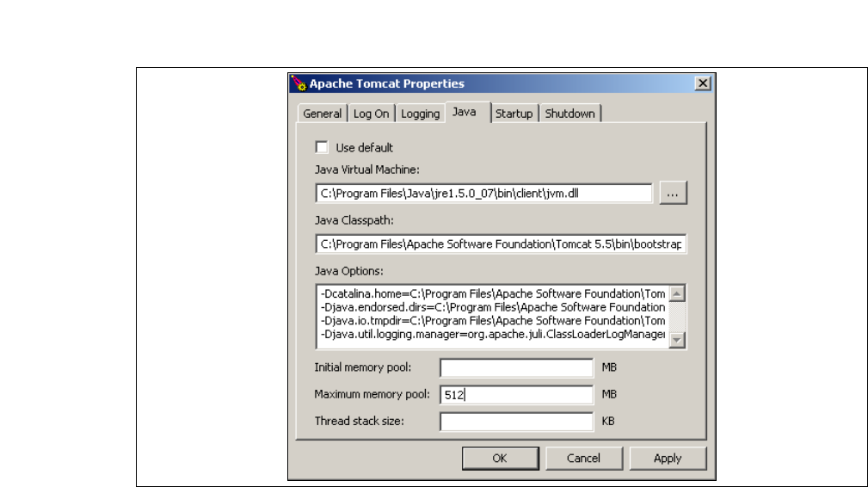
Task: Select the Logging tab
Action: pyautogui.click(x=420, y=114)
